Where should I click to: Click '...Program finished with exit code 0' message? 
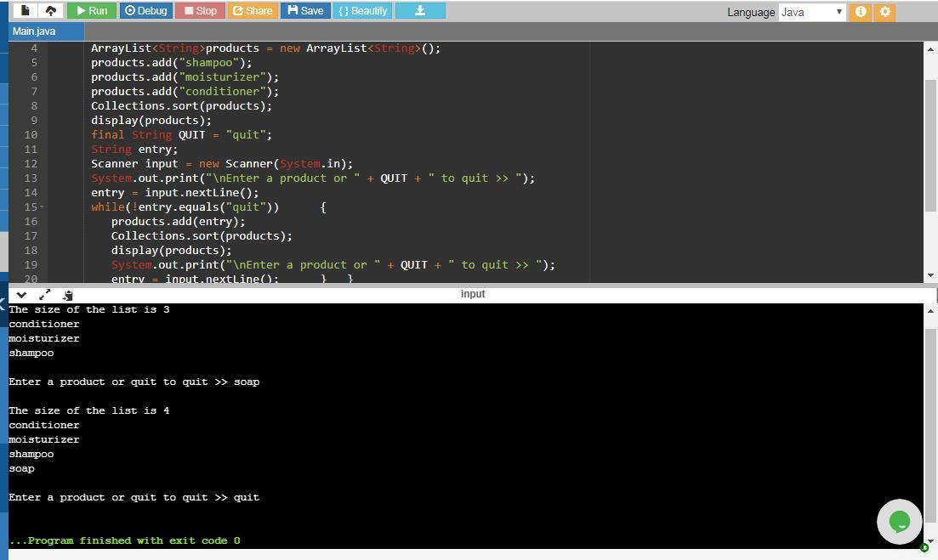pos(124,540)
